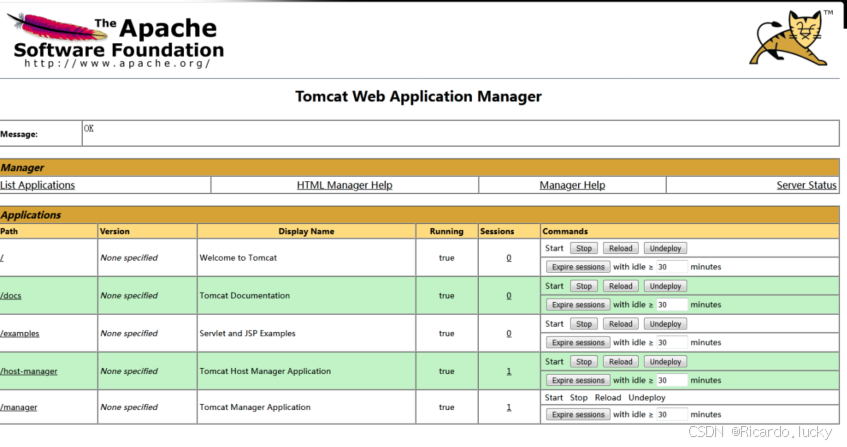Expire sessions for Tomcat Host Manager Application
Viewport: 847px width, 447px height.
coord(578,380)
